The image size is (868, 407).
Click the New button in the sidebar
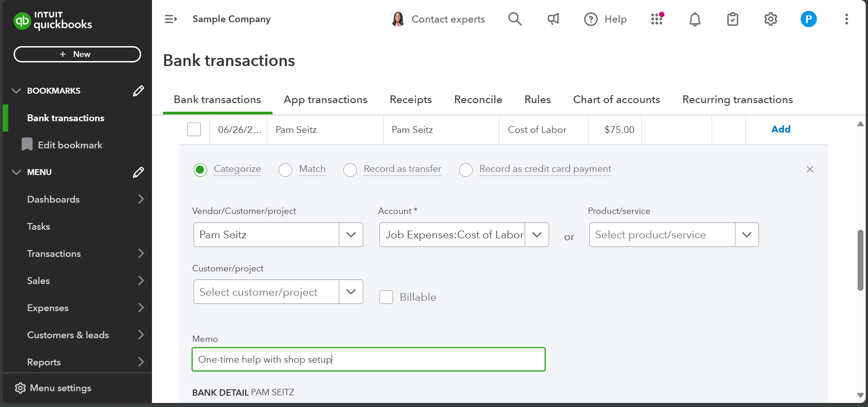(77, 54)
